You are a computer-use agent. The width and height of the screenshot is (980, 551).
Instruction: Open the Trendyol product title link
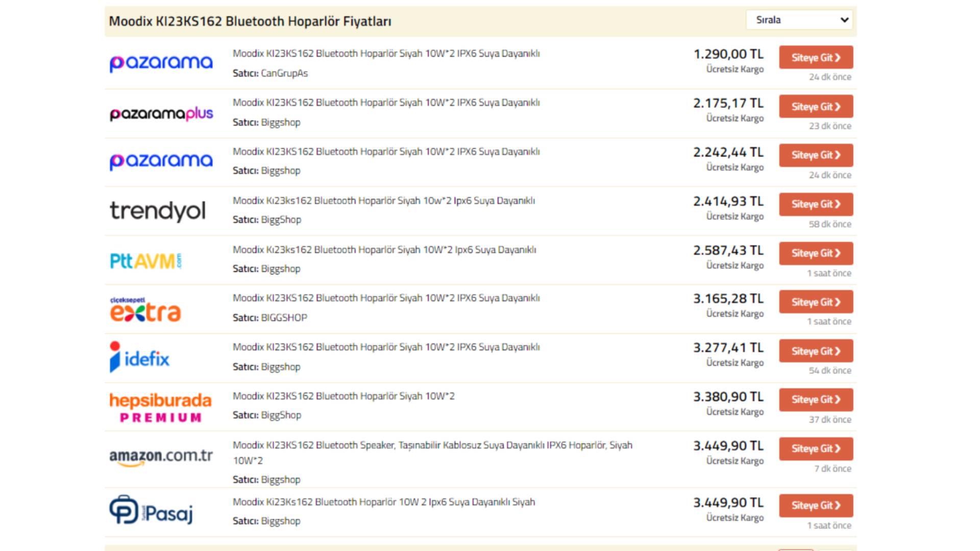(383, 201)
